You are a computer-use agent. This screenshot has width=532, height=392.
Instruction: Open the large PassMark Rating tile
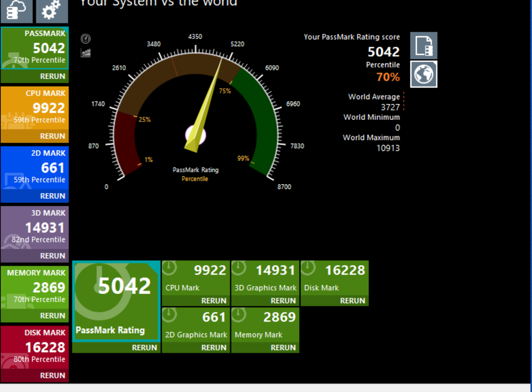point(116,301)
